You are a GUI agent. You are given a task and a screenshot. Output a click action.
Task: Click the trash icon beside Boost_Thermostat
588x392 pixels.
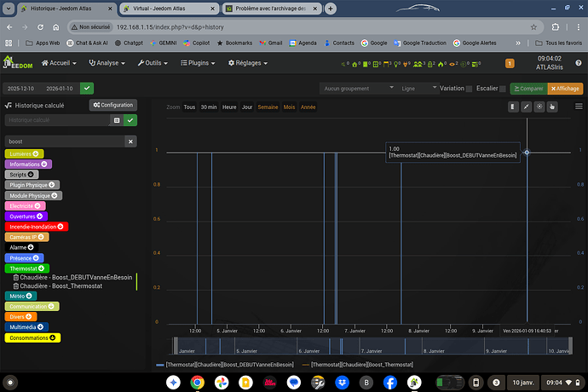coord(15,286)
